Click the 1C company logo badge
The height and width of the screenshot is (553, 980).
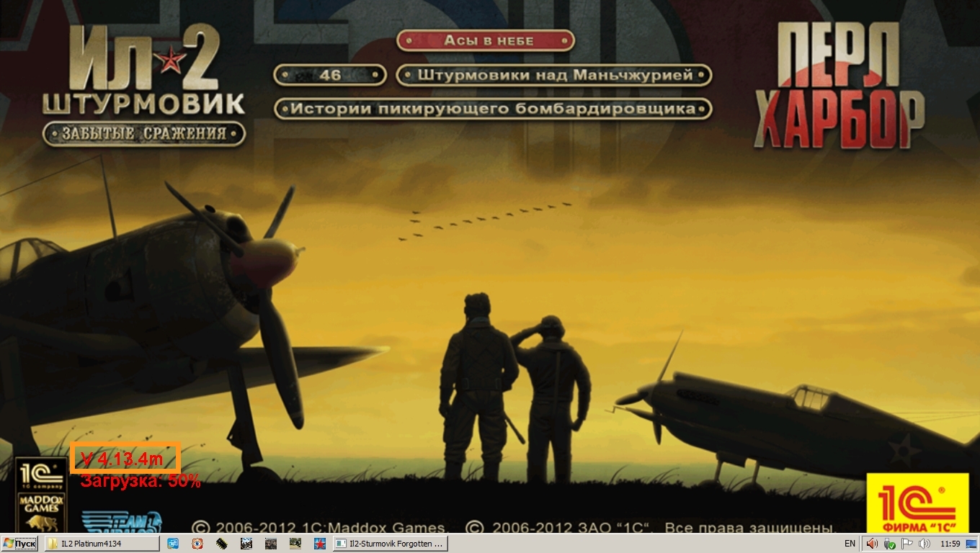click(x=40, y=474)
